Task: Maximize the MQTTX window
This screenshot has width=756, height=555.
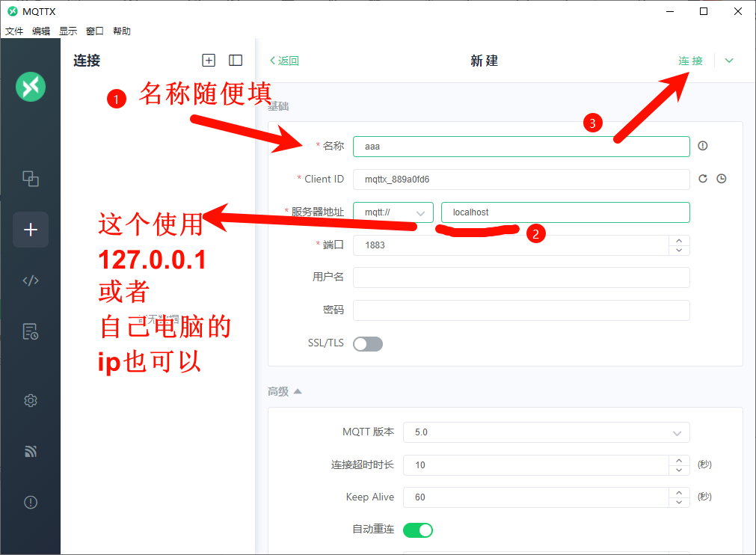Action: click(704, 11)
